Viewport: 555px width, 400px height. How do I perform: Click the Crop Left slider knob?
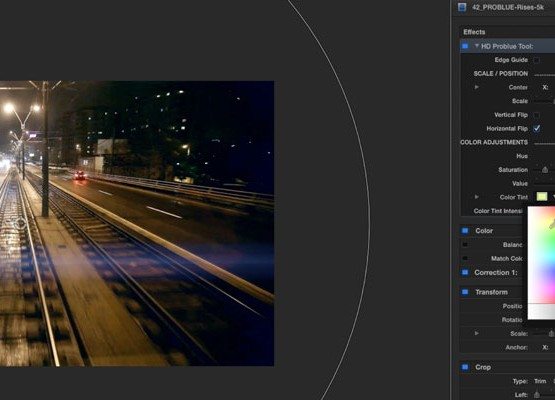[x=537, y=395]
